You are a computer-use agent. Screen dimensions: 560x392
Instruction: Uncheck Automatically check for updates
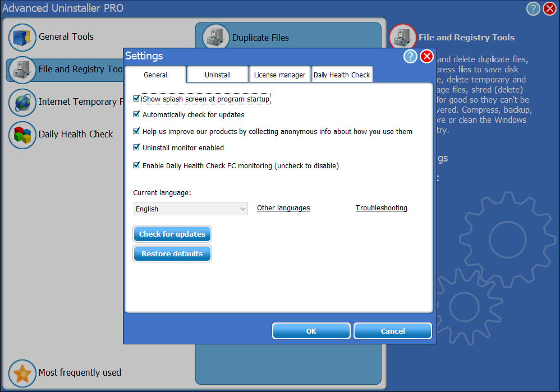point(136,114)
